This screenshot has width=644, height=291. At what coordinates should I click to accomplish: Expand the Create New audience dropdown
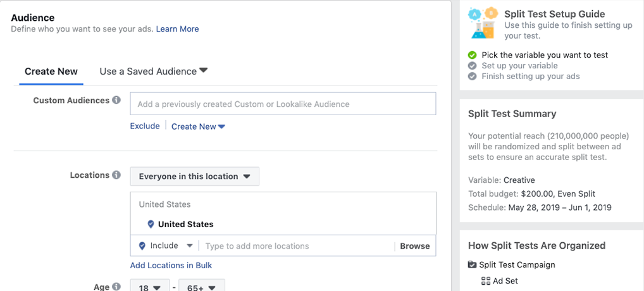click(x=198, y=127)
